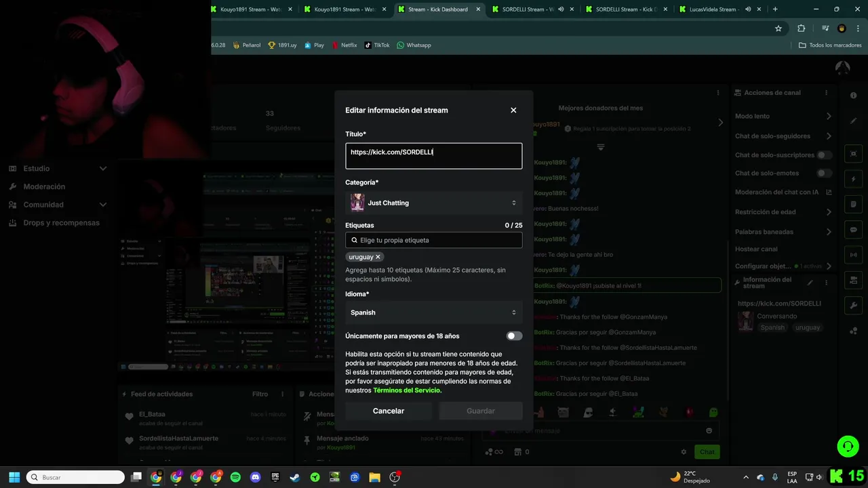Click the shop icon below chat input
868x488 pixels.
click(x=517, y=452)
